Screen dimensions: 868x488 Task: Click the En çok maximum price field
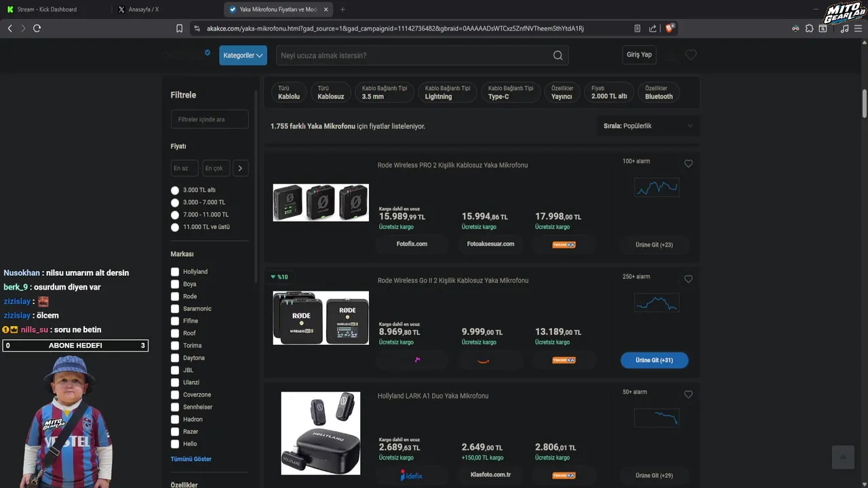tap(216, 168)
